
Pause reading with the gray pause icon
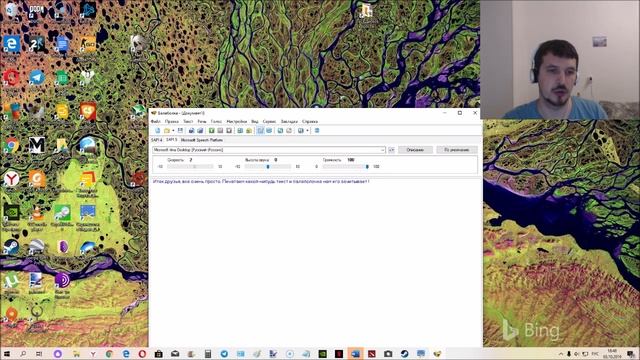(220, 131)
